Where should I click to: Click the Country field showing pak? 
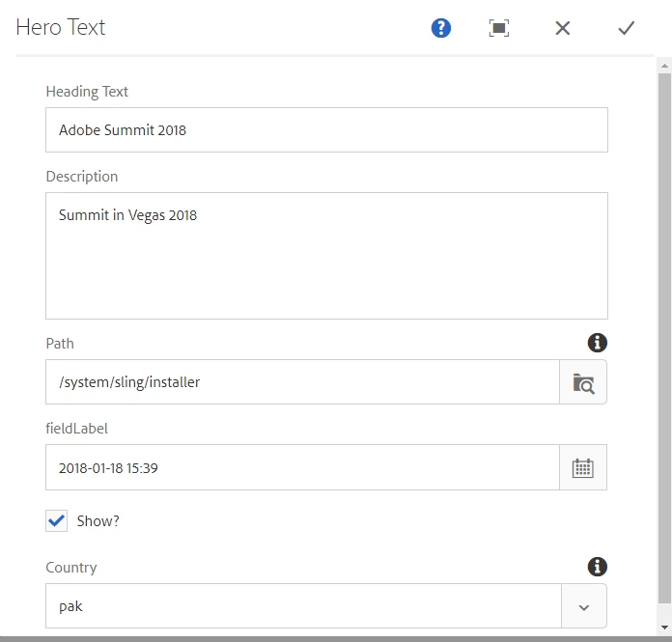pyautogui.click(x=303, y=606)
